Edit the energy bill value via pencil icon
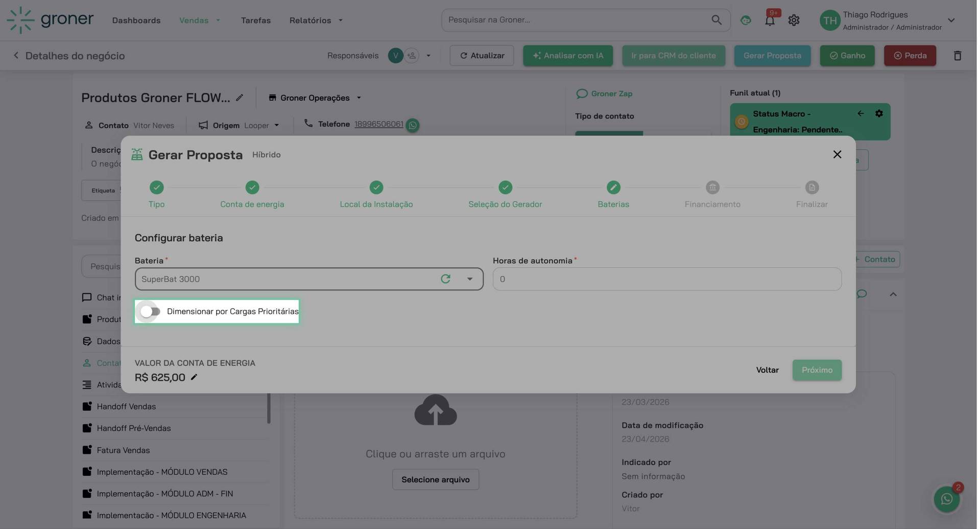The image size is (980, 529). pos(194,377)
